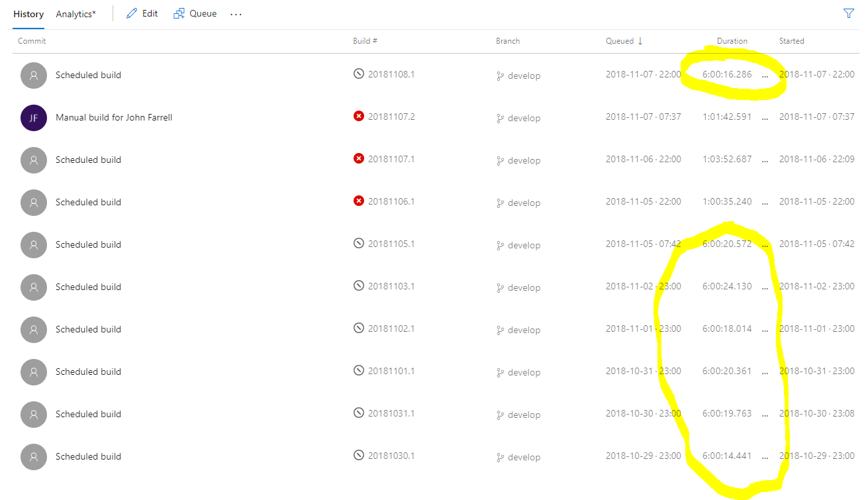The width and height of the screenshot is (868, 500).
Task: Click canceled status icon for build 20181105.1
Action: pos(359,243)
